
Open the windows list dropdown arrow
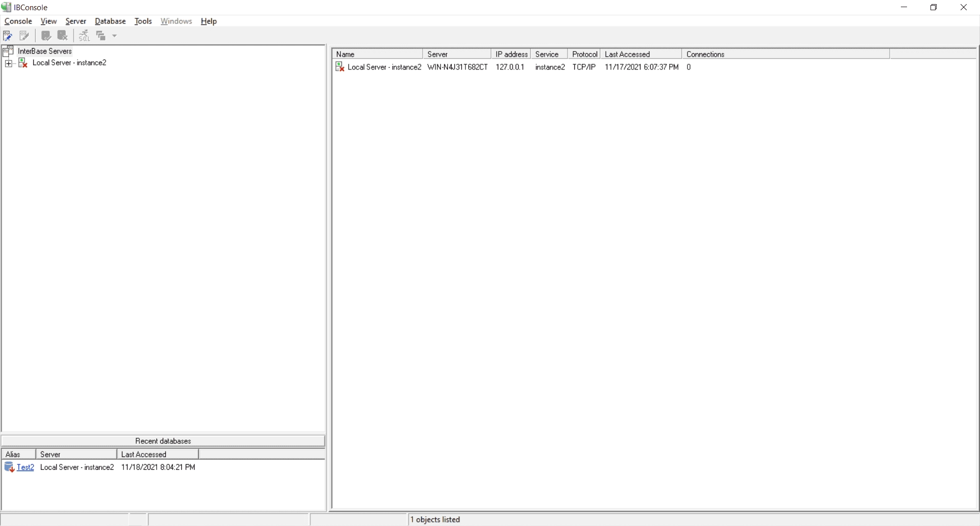point(114,36)
